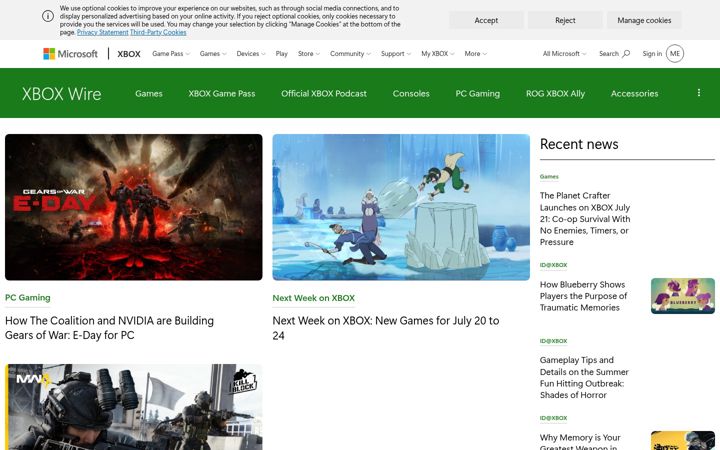Expand the Support dropdown
This screenshot has height=450, width=720.
(396, 54)
